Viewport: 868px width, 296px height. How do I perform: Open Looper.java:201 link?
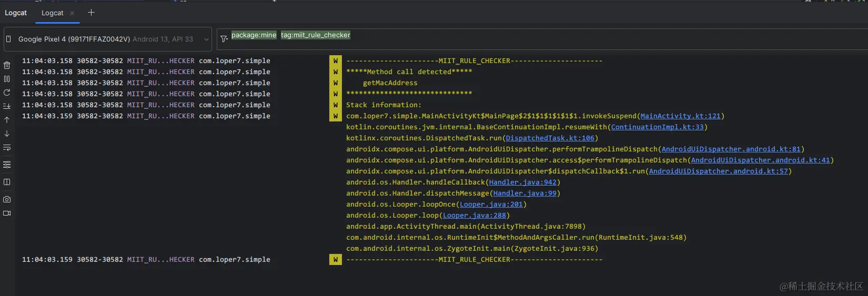click(x=491, y=204)
